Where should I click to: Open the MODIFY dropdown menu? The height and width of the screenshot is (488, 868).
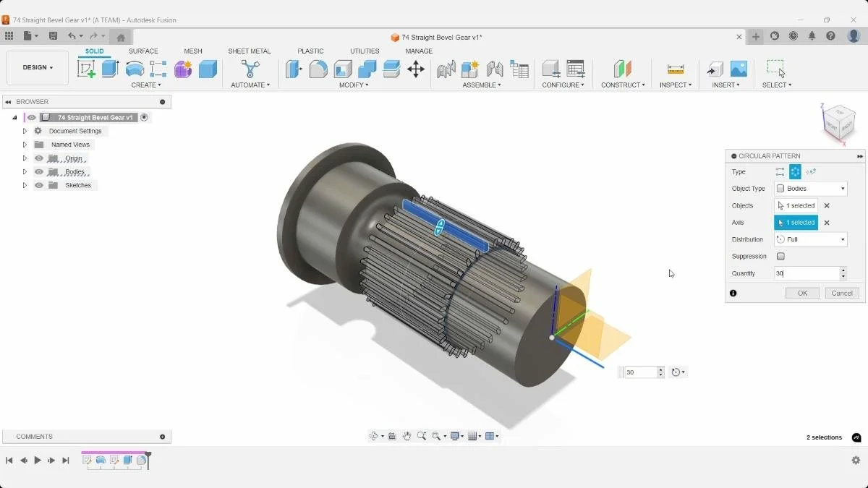[354, 85]
